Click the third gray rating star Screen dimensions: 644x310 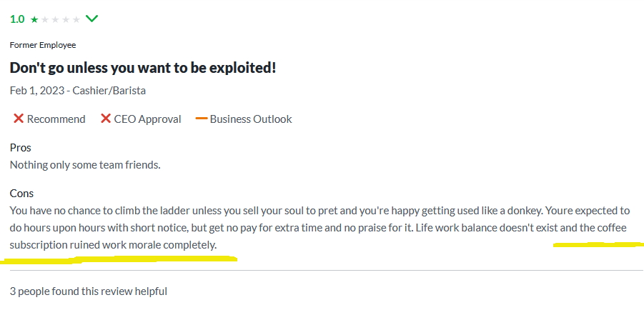pos(55,19)
